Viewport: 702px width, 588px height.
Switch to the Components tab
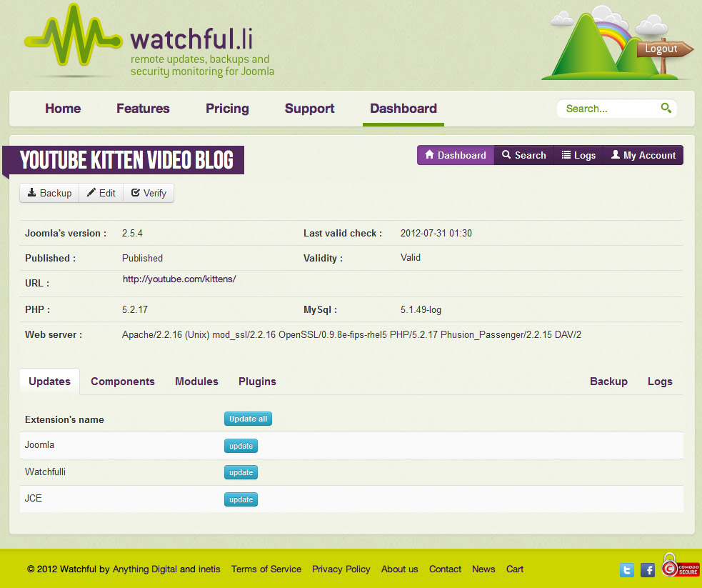(123, 382)
